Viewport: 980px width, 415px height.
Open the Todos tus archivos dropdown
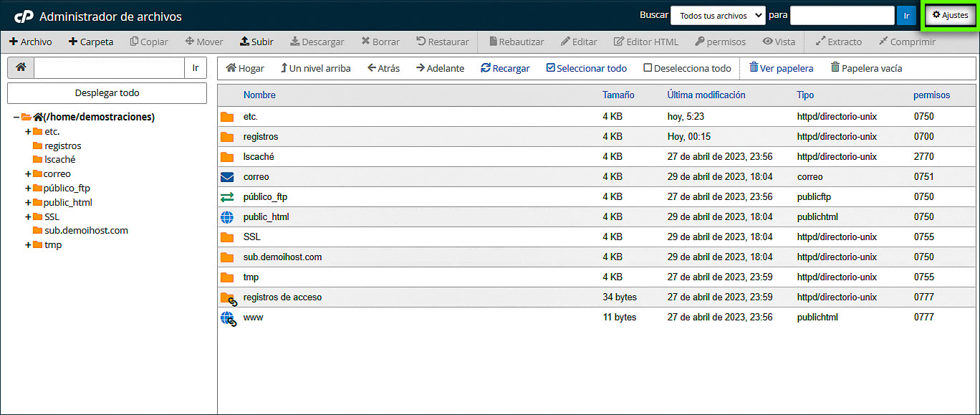tap(718, 15)
